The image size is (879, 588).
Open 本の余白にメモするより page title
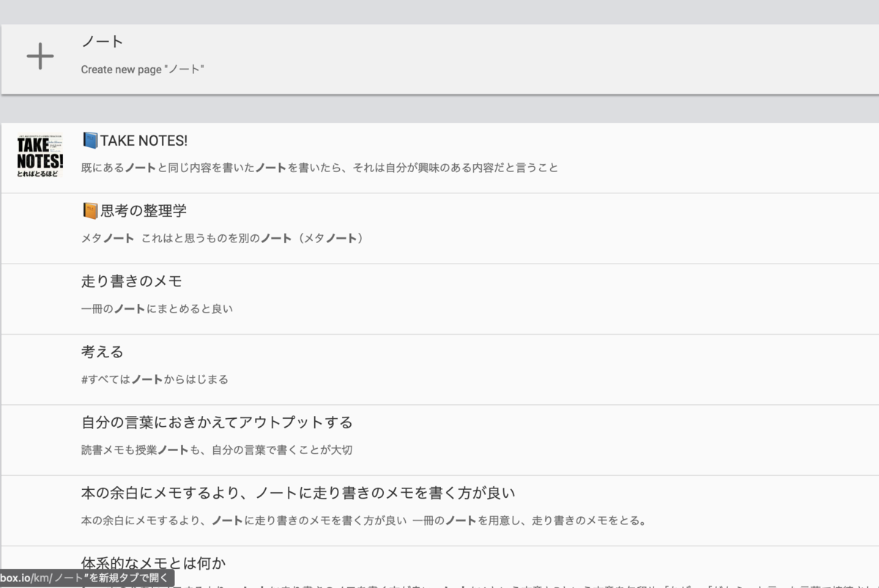[x=298, y=493]
